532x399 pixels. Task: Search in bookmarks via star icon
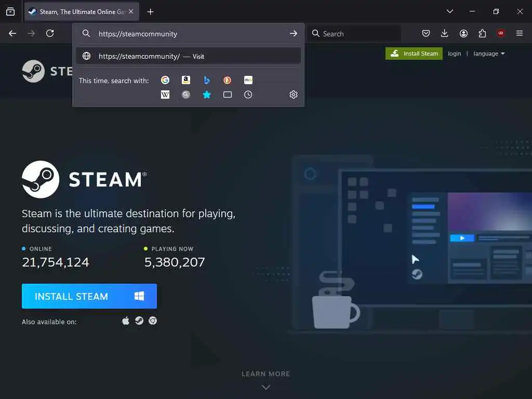[x=207, y=95]
